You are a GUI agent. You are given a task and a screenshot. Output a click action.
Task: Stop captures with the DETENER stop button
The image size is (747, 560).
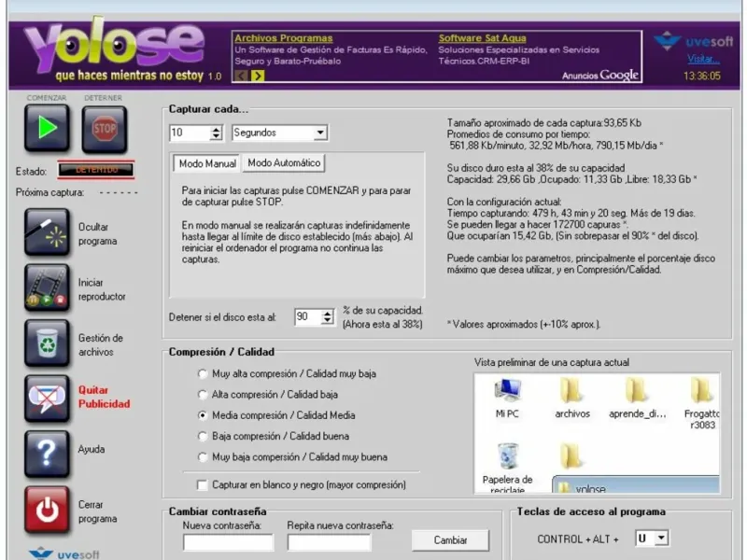click(x=105, y=129)
